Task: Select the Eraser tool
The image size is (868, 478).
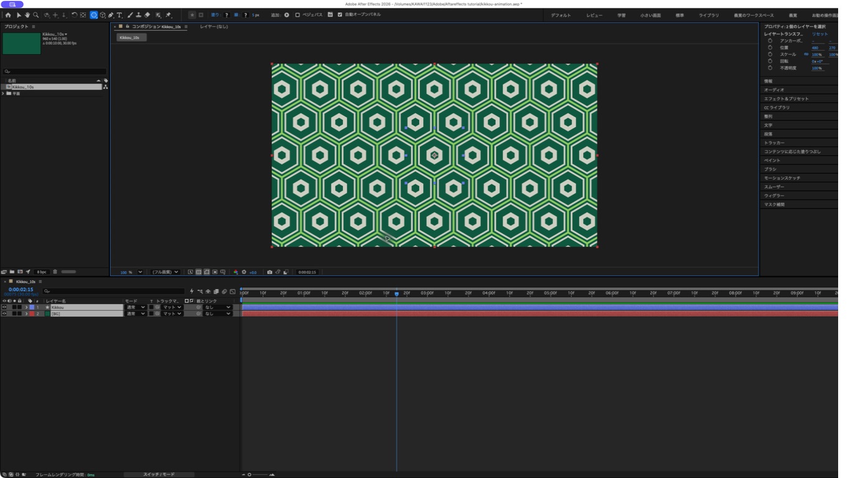Action: 147,15
